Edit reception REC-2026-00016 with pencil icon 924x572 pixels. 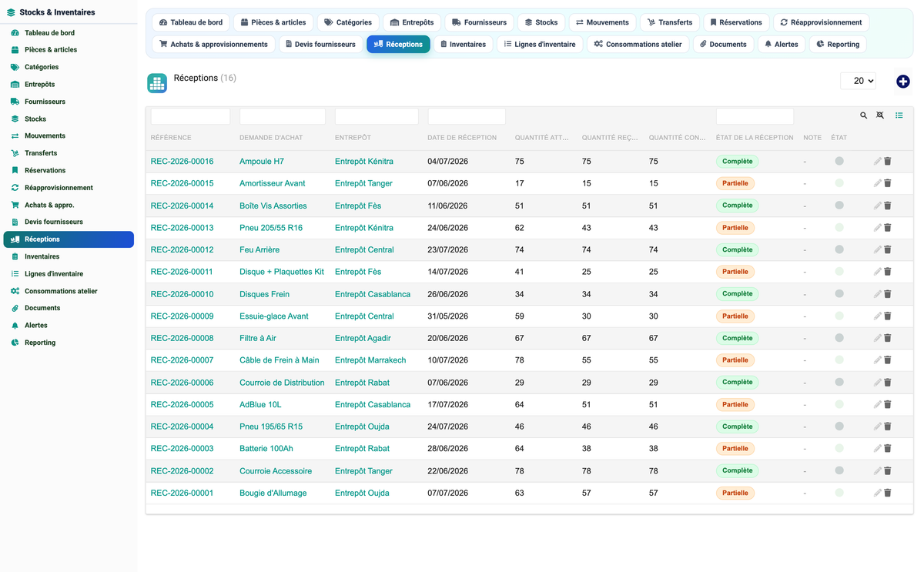tap(877, 162)
